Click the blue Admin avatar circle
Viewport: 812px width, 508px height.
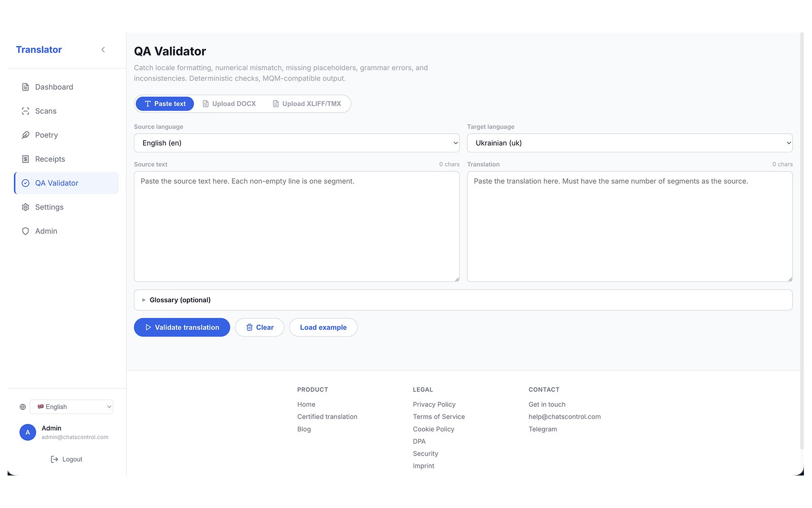tap(27, 432)
